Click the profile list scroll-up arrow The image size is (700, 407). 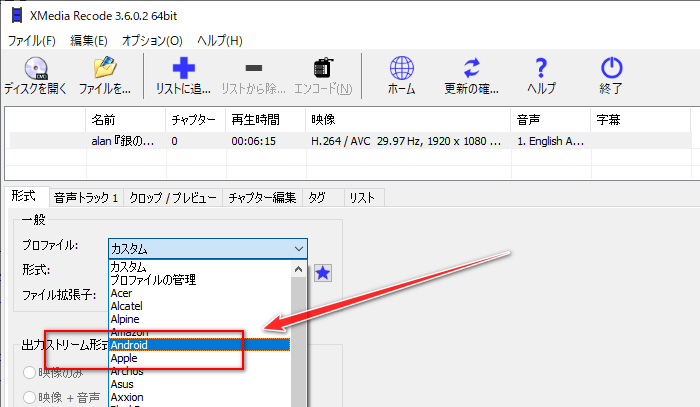pyautogui.click(x=299, y=269)
